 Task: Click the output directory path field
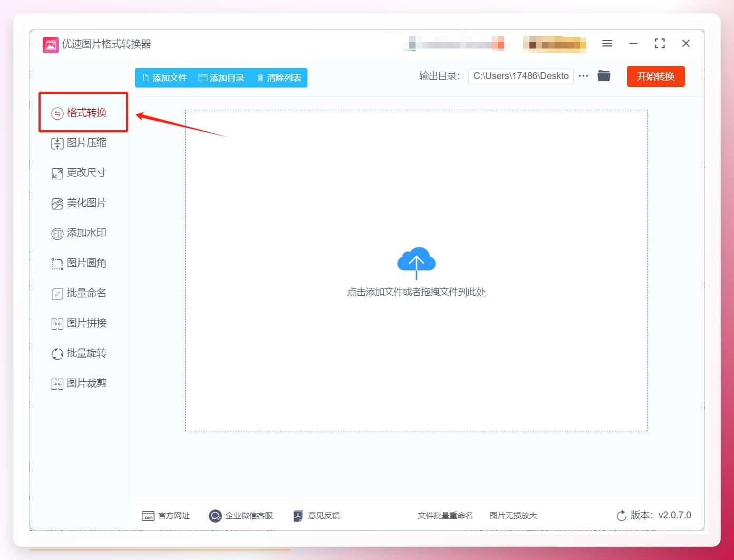(x=521, y=76)
